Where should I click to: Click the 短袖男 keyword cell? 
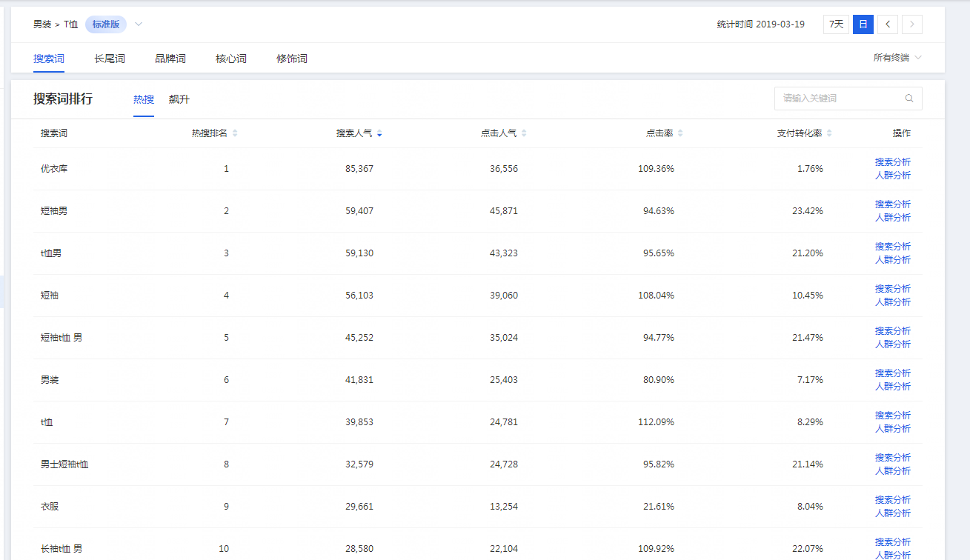click(x=54, y=211)
